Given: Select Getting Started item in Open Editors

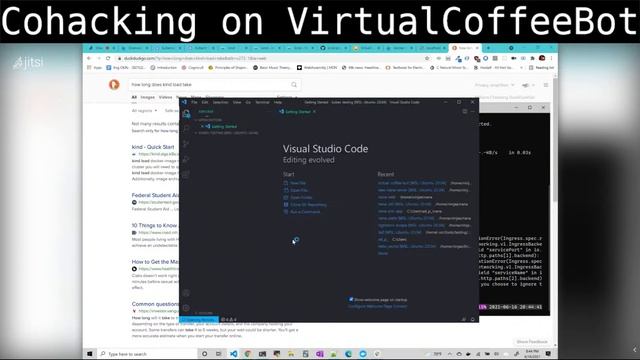Looking at the screenshot, I should click(221, 127).
